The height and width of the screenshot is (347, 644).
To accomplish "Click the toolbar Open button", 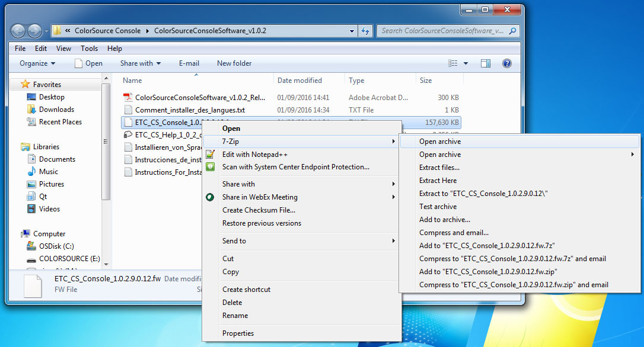I will pyautogui.click(x=89, y=63).
